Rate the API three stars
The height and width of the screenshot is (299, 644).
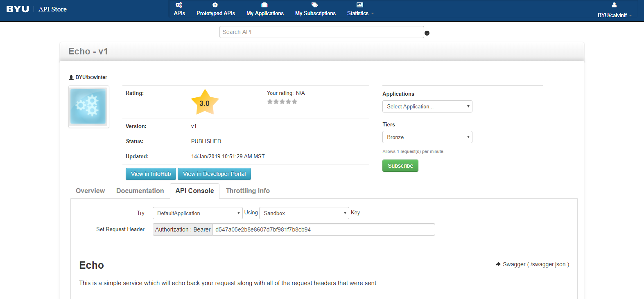(x=282, y=101)
